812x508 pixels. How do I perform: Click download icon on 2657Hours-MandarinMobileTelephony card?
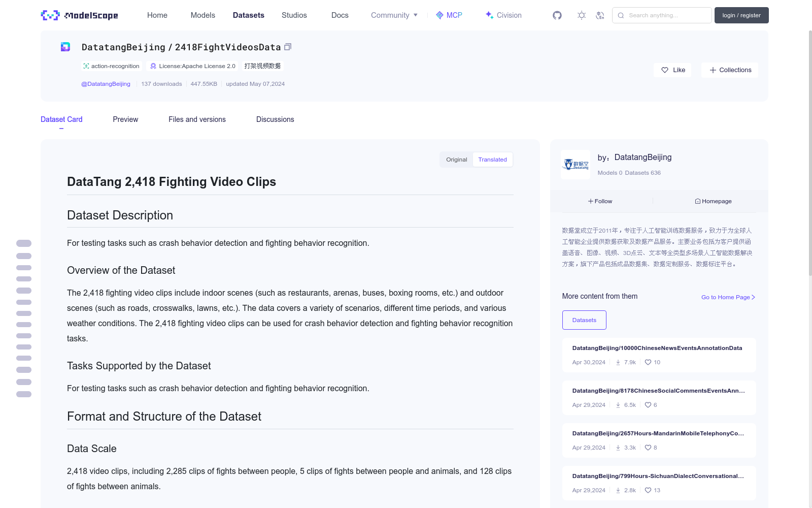[618, 448]
